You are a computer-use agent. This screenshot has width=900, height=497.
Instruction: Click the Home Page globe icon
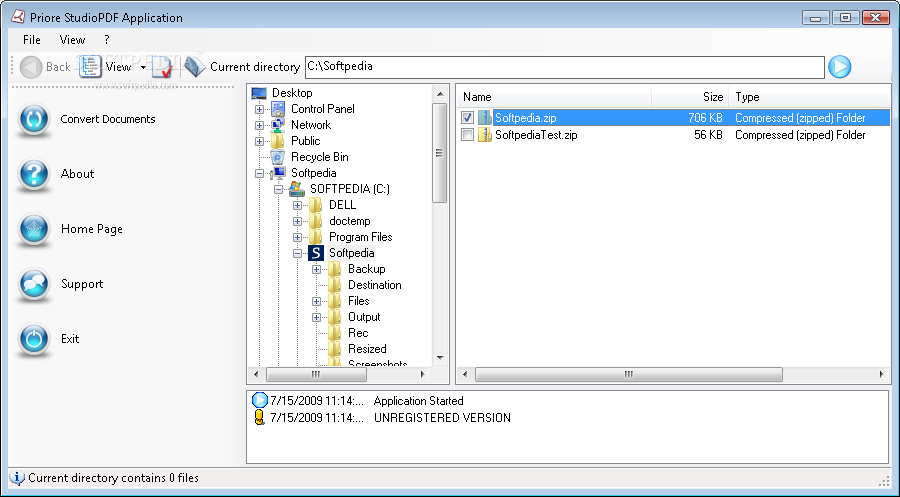[33, 230]
